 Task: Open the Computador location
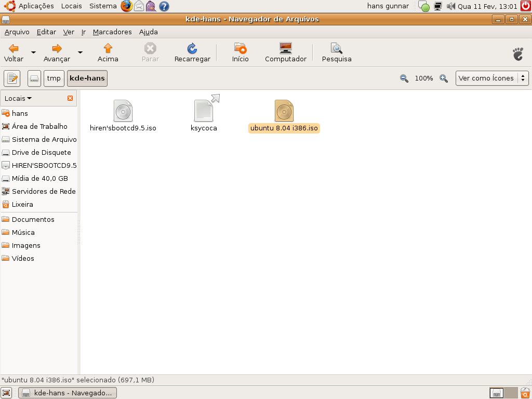286,52
